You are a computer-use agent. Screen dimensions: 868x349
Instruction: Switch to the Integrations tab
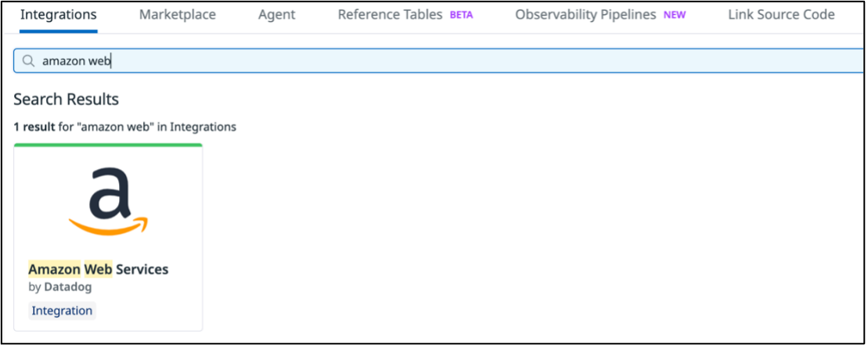point(59,15)
